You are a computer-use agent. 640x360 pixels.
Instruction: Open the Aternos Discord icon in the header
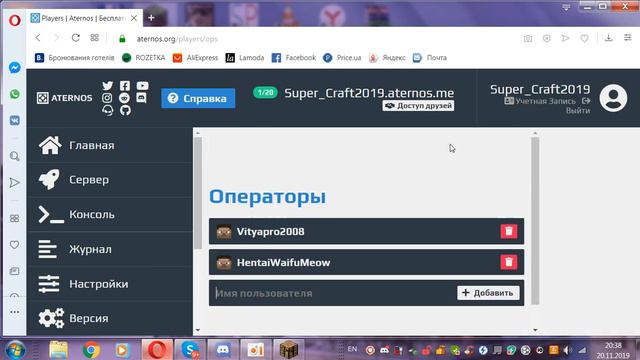[x=141, y=98]
